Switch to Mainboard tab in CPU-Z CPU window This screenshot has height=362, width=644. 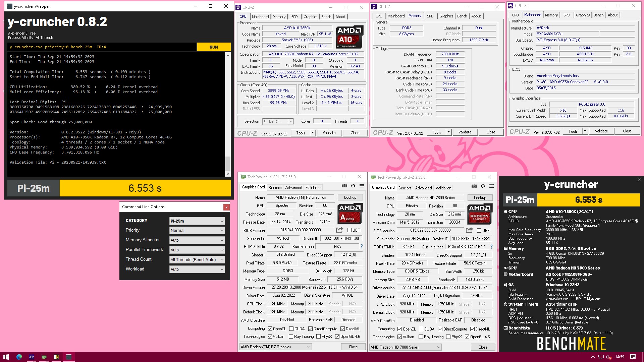[260, 17]
